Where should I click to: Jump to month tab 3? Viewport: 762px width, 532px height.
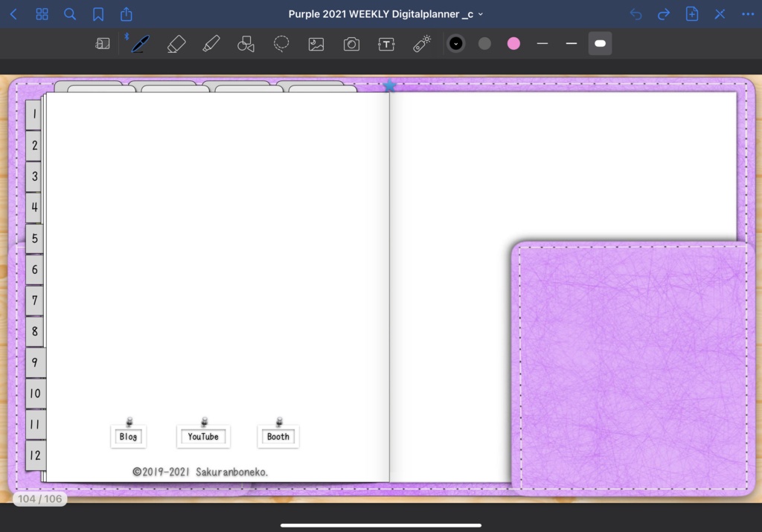(34, 176)
